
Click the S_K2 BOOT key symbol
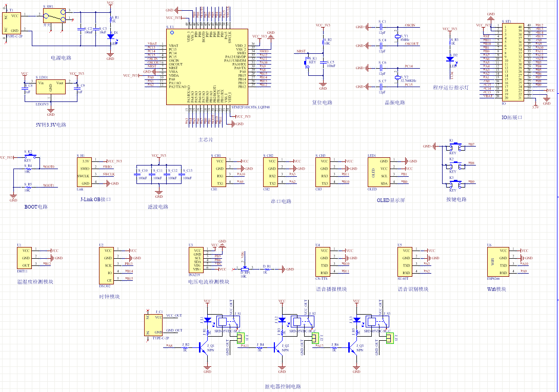tap(30, 156)
